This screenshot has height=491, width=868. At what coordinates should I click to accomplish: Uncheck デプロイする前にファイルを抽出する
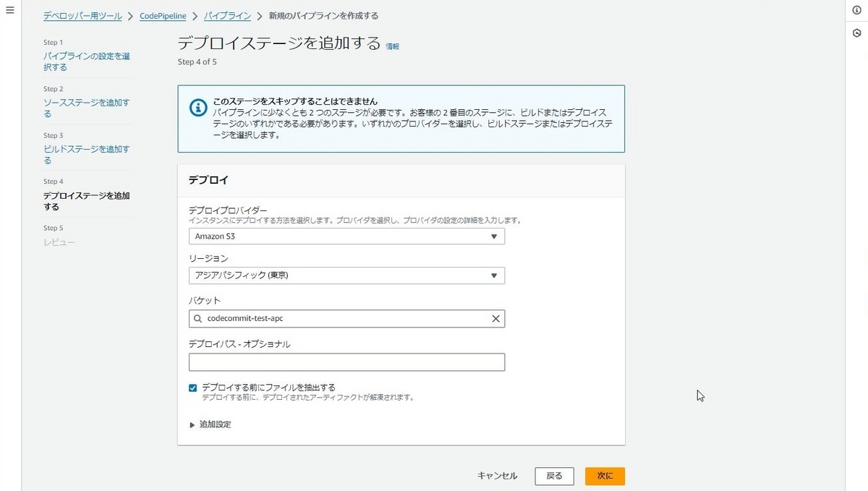tap(192, 387)
